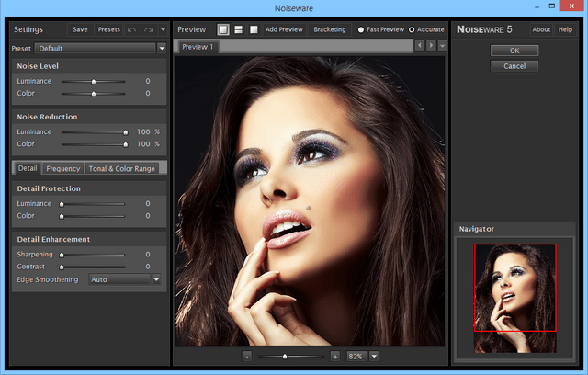
Task: Switch to the Frequency tab
Action: click(x=63, y=168)
